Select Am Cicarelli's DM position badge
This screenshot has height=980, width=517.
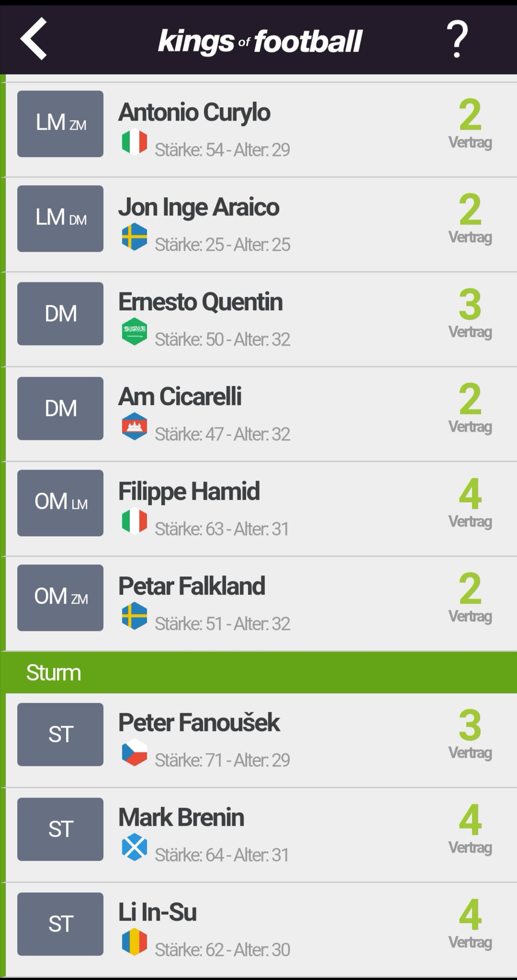coord(60,408)
